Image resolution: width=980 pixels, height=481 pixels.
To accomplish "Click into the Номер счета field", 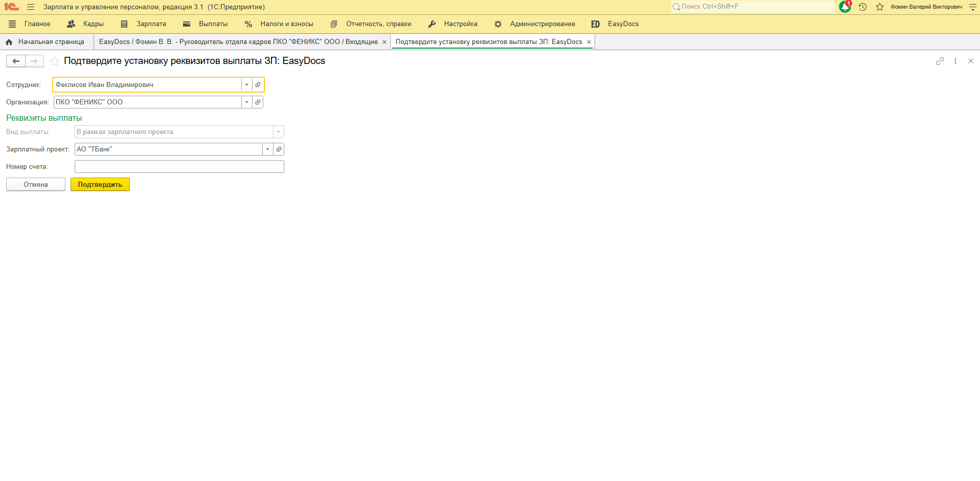I will click(x=179, y=167).
